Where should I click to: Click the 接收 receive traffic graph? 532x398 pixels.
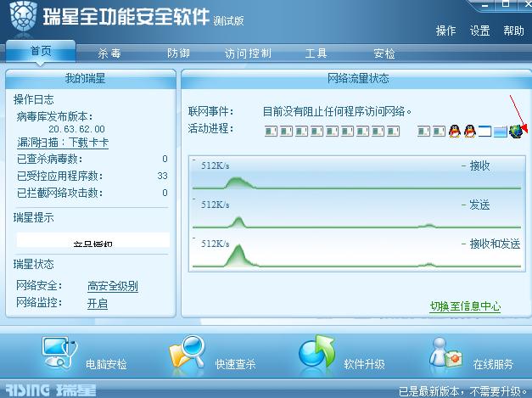tap(356, 175)
